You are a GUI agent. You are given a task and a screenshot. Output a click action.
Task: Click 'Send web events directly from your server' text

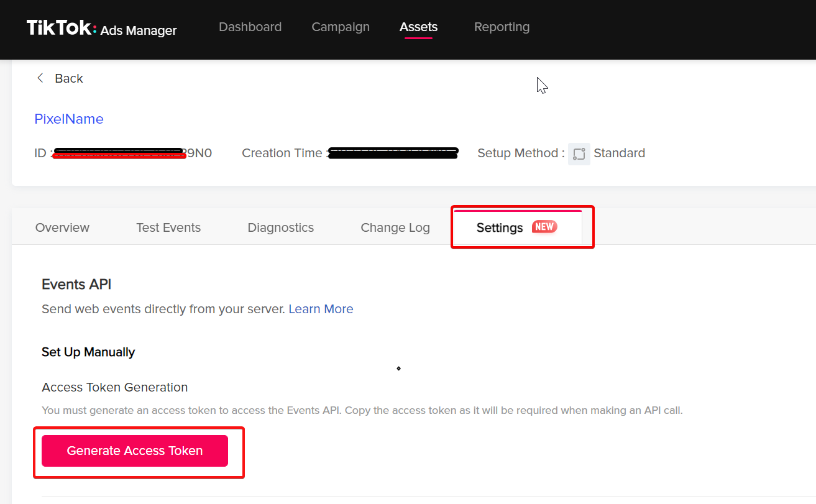point(163,309)
